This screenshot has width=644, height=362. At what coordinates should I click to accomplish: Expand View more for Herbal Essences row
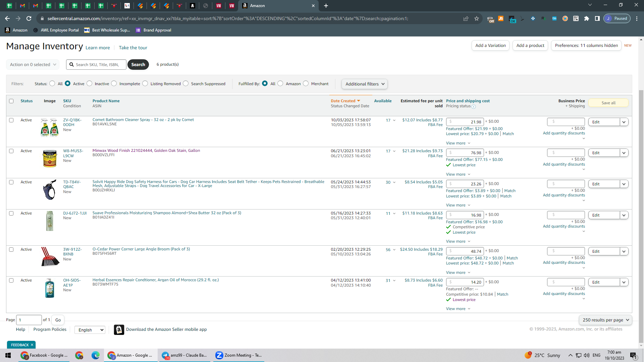pyautogui.click(x=458, y=309)
